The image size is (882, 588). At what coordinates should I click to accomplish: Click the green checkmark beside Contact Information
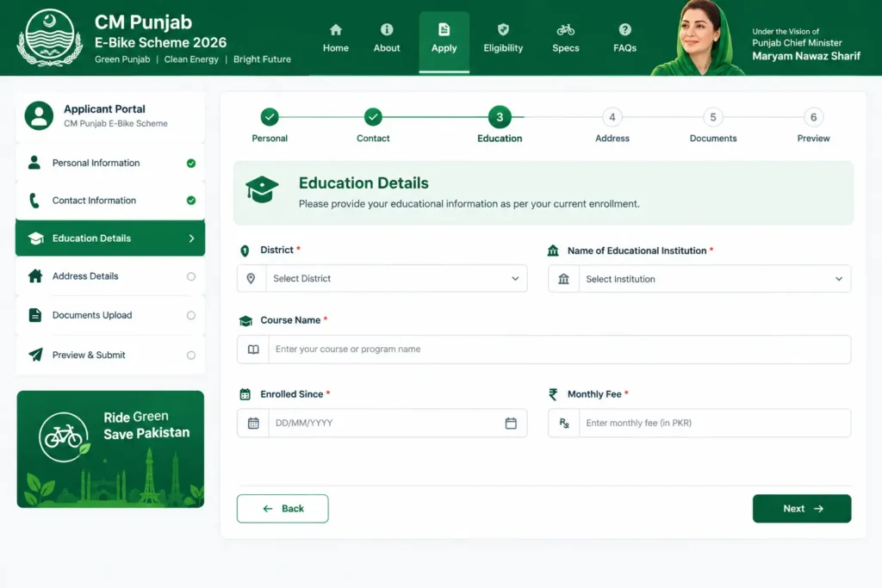[x=191, y=201]
